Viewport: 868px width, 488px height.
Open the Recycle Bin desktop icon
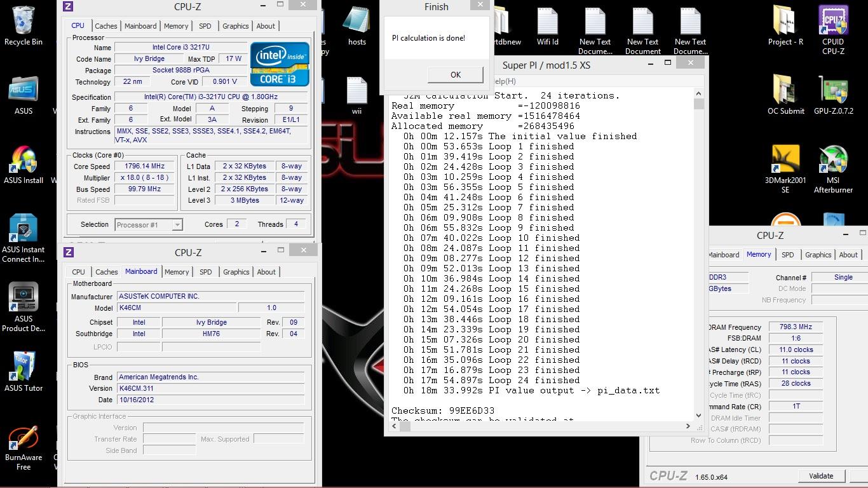(x=24, y=25)
